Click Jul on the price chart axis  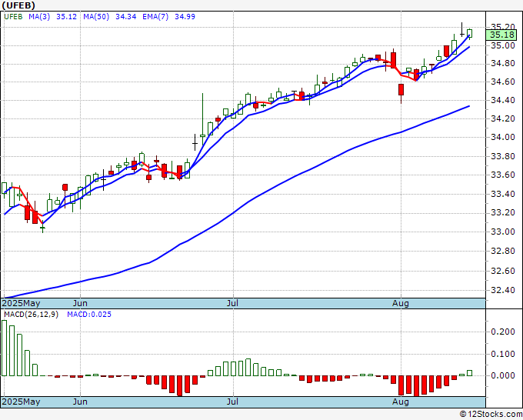click(232, 303)
